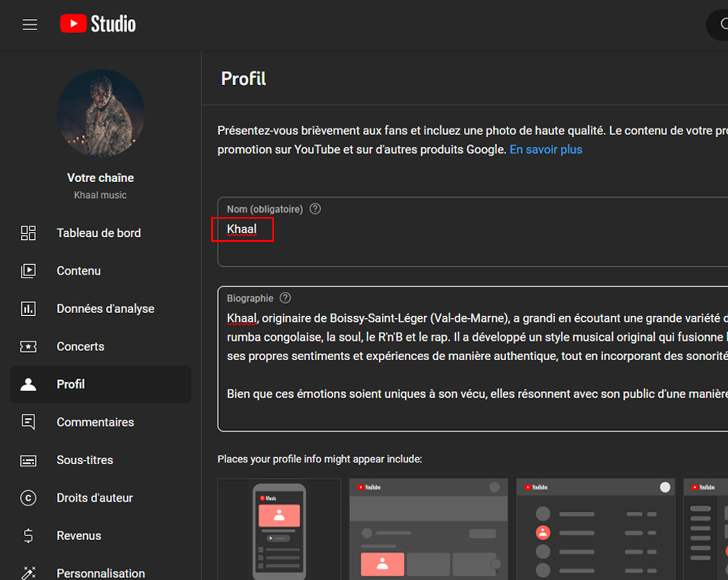Click the Concerts ticket icon

pos(28,347)
